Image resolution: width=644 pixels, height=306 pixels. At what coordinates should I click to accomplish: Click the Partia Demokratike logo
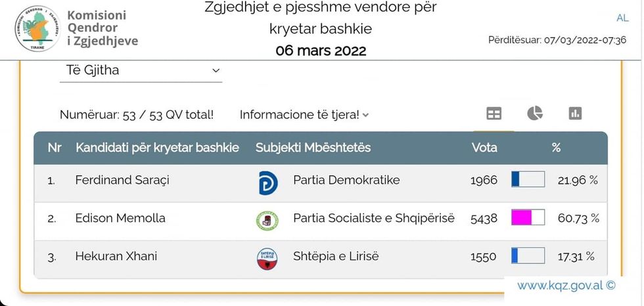(267, 181)
